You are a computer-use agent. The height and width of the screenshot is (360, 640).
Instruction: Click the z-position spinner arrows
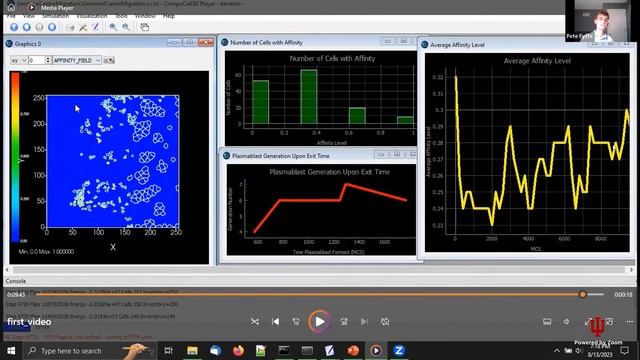coord(48,60)
